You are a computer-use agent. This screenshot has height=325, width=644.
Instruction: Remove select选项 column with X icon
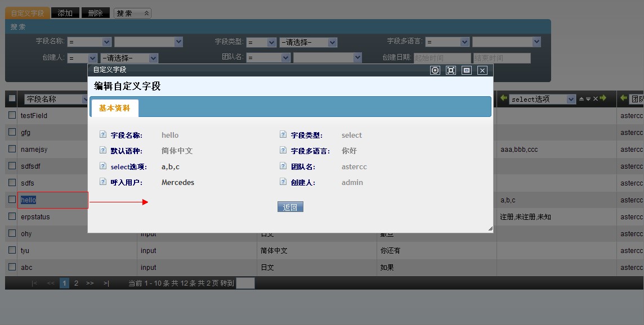(x=595, y=99)
